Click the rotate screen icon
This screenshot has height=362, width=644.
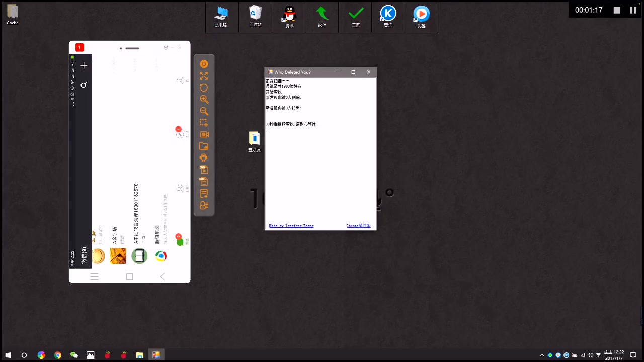(x=204, y=87)
